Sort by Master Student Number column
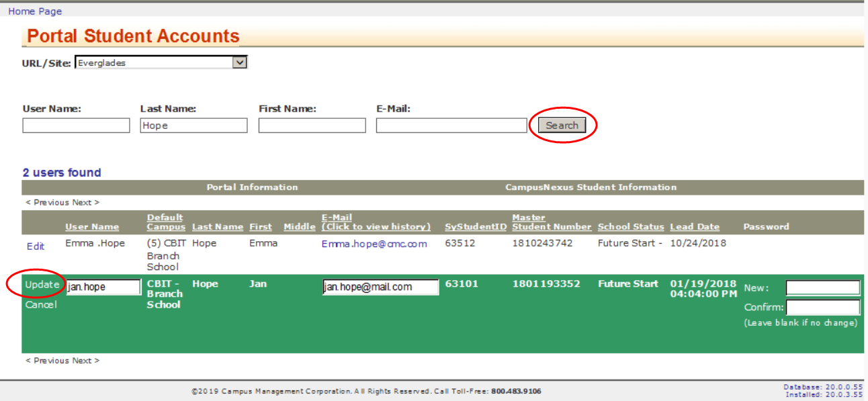868x401 pixels. (552, 222)
